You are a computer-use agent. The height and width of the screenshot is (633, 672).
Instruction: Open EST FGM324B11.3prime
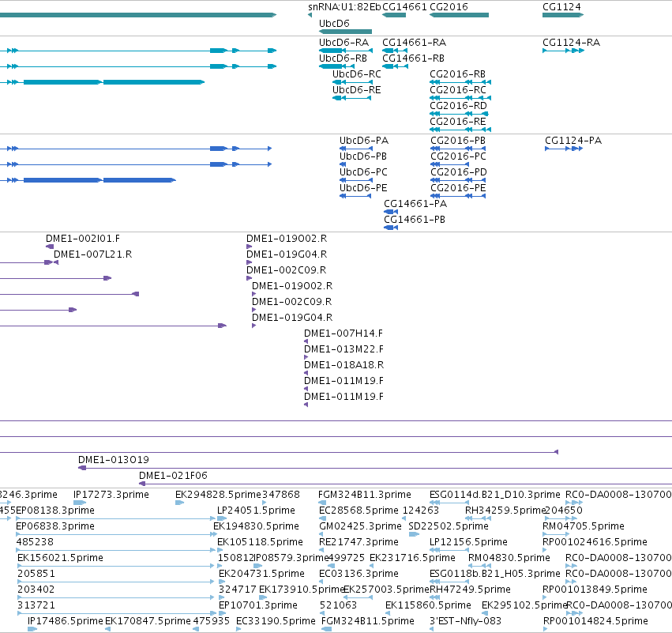[365, 495]
